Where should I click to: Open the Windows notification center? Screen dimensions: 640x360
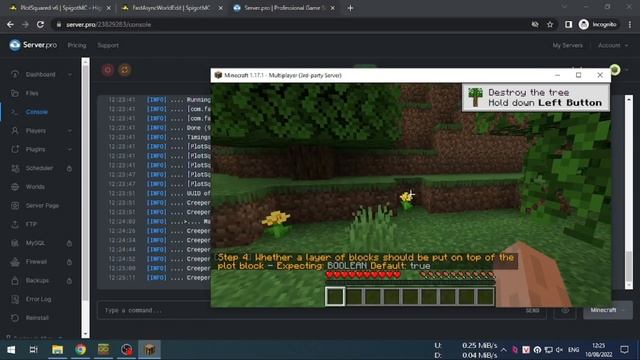(x=624, y=350)
